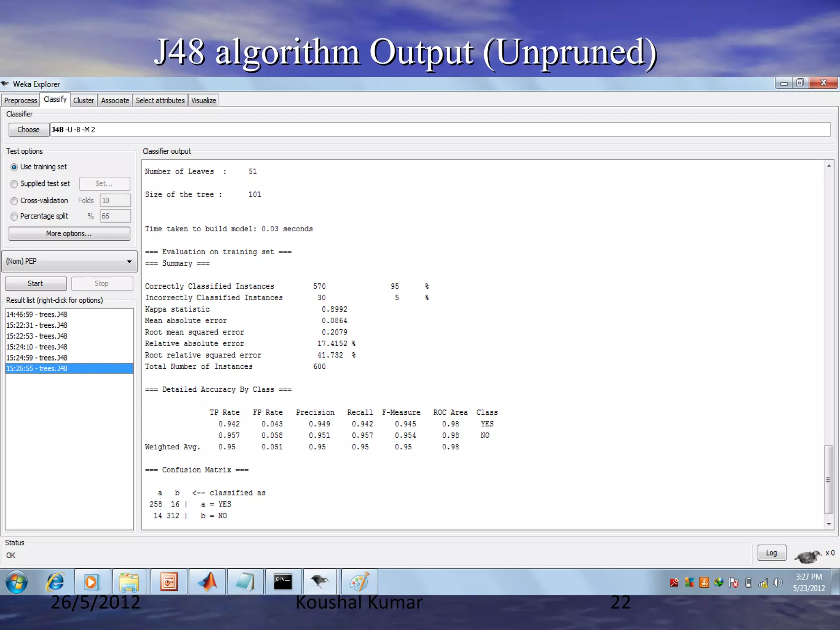Click the Stop button
The image size is (840, 630).
point(102,283)
